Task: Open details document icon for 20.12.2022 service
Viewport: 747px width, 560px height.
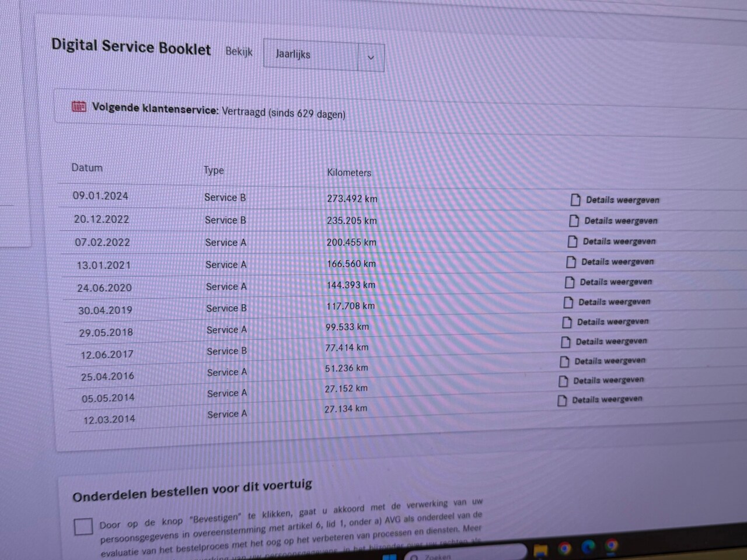Action: click(x=574, y=220)
